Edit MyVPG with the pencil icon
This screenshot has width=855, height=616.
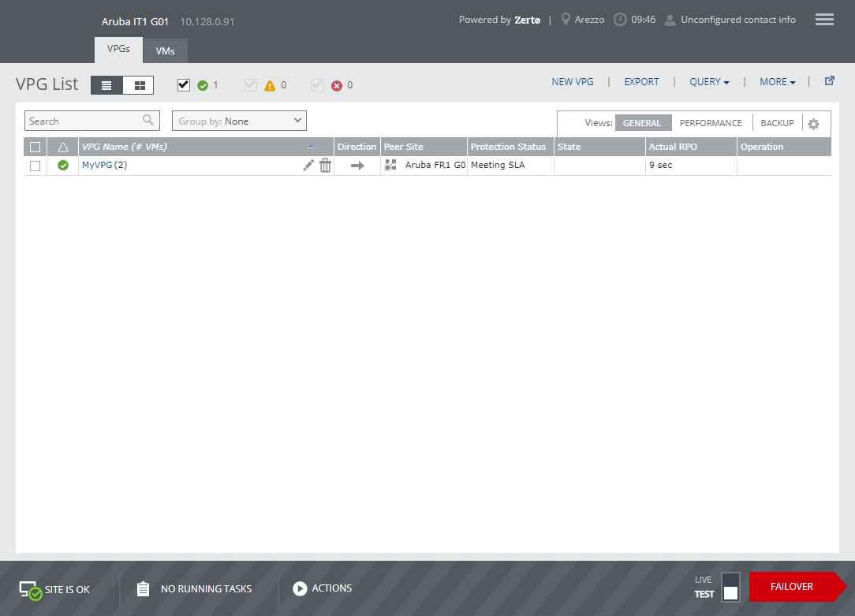click(308, 165)
